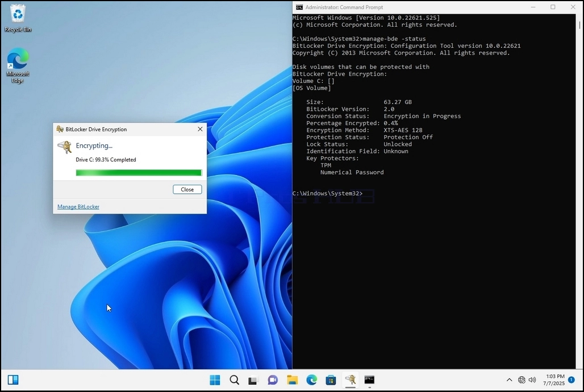This screenshot has width=584, height=392.
Task: Open the notification badge in tray
Action: [572, 380]
